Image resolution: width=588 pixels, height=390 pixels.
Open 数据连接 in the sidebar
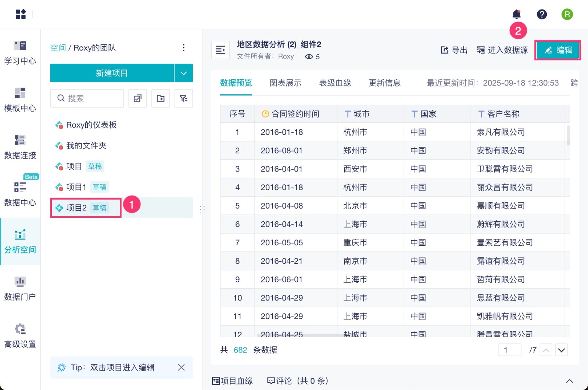(x=20, y=147)
